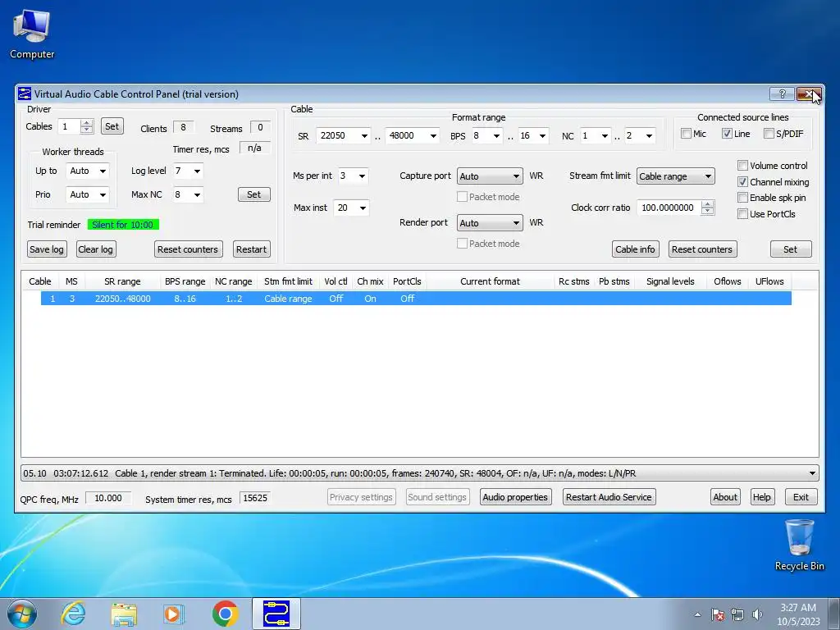Open Windows Media Player from the taskbar
This screenshot has height=630, width=840.
[x=174, y=614]
